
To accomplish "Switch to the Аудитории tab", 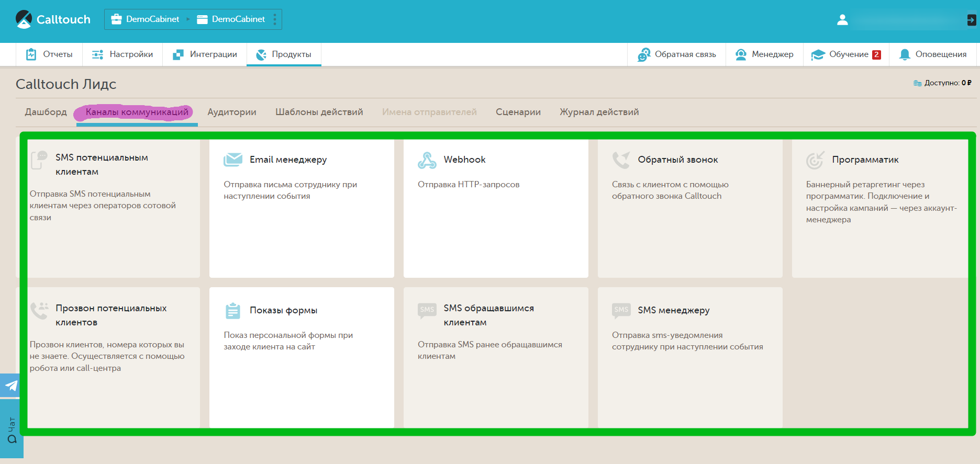I will [232, 112].
